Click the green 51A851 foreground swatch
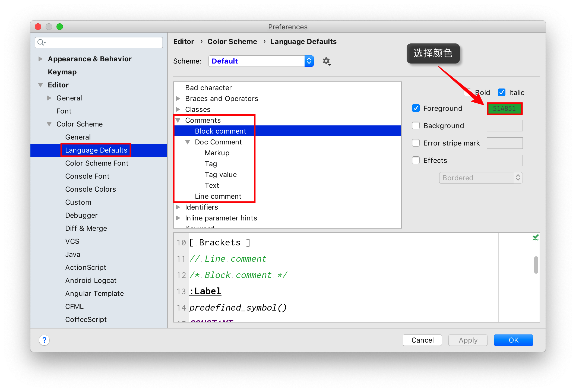 [x=504, y=109]
